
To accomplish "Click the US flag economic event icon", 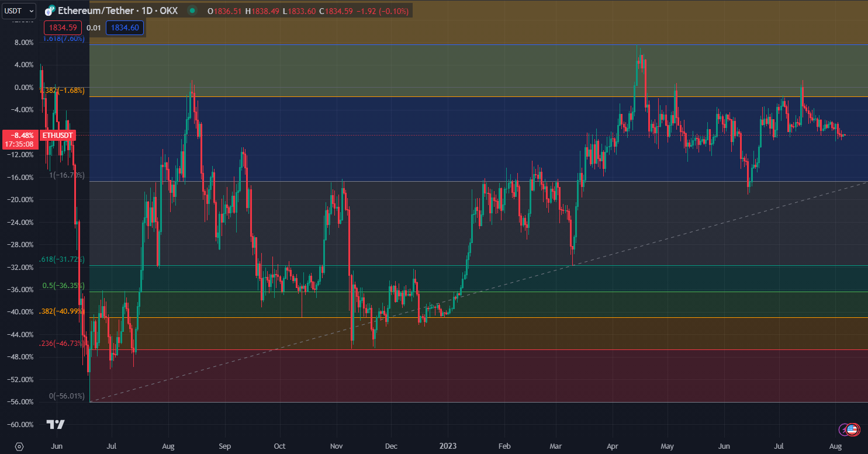I will pyautogui.click(x=852, y=430).
